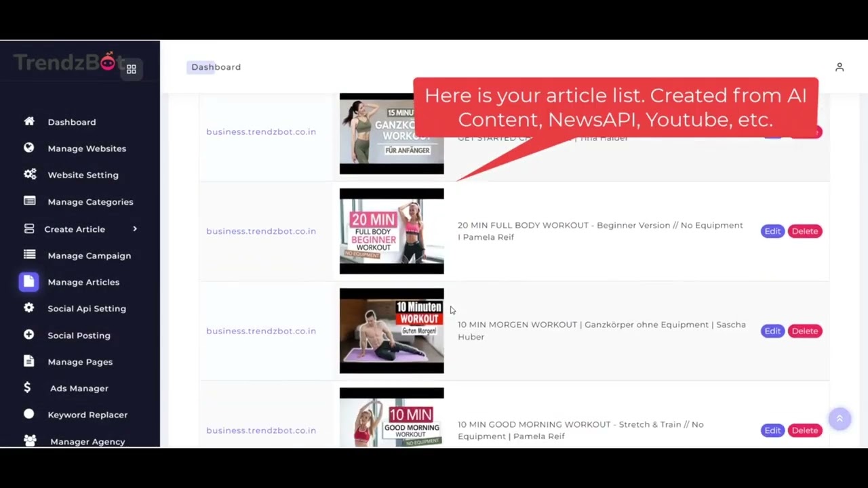The width and height of the screenshot is (868, 488).
Task: Select Manage Campaign in sidebar
Action: pyautogui.click(x=90, y=256)
